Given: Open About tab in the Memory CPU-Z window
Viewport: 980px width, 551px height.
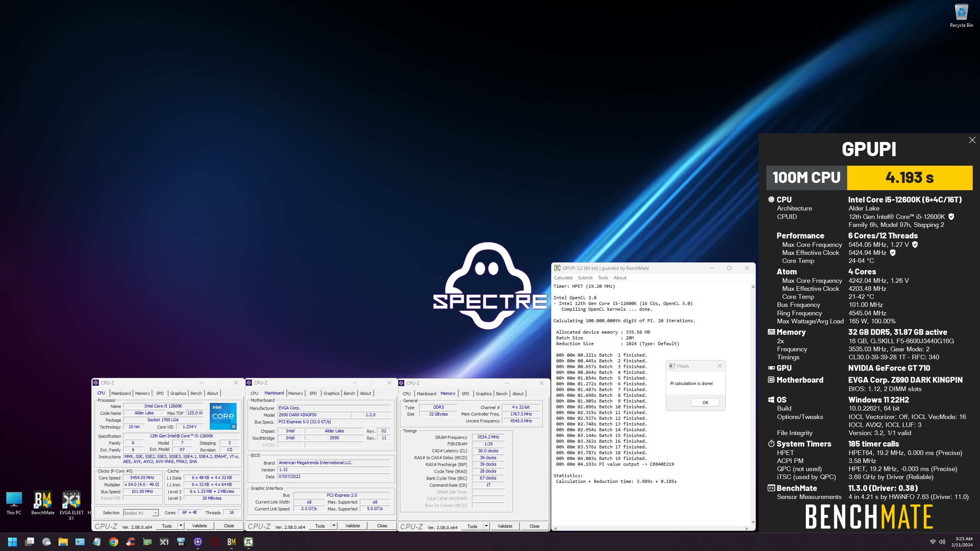Looking at the screenshot, I should coord(518,394).
